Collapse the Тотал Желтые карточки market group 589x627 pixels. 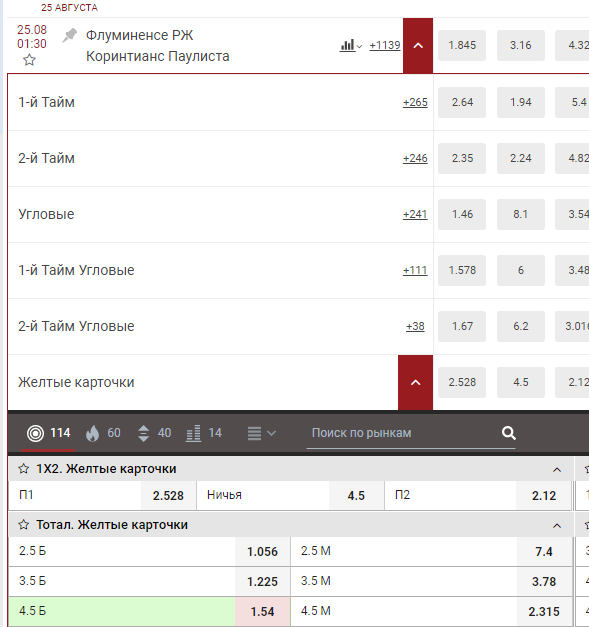(557, 525)
